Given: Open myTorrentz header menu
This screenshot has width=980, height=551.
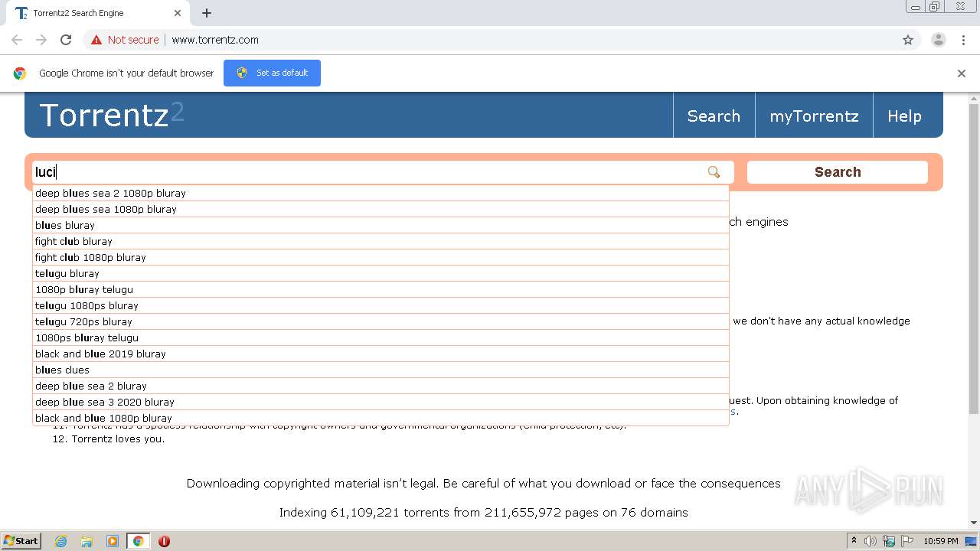Looking at the screenshot, I should point(814,116).
